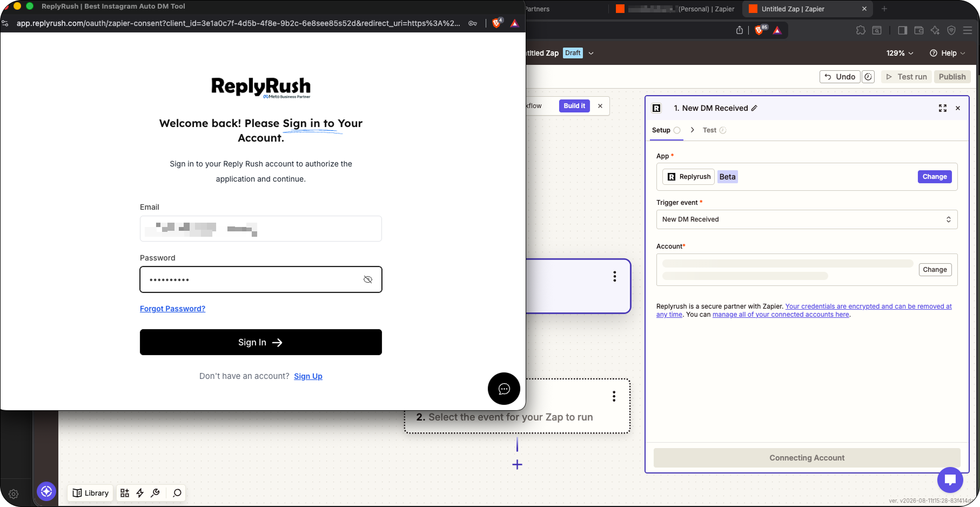
Task: Open the Library panel button
Action: click(91, 493)
